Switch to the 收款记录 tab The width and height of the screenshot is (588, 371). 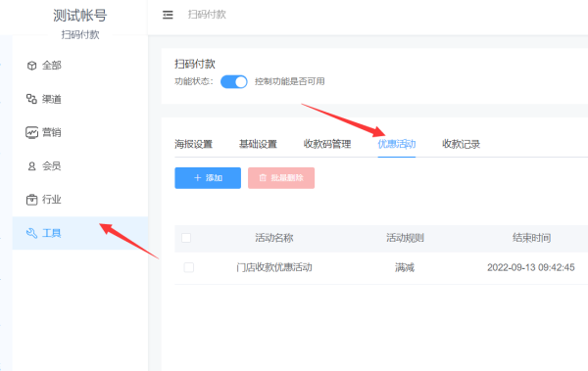[x=461, y=144]
